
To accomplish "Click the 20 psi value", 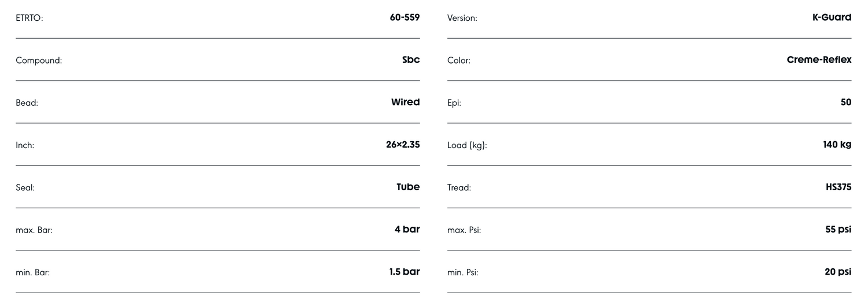I will 838,272.
